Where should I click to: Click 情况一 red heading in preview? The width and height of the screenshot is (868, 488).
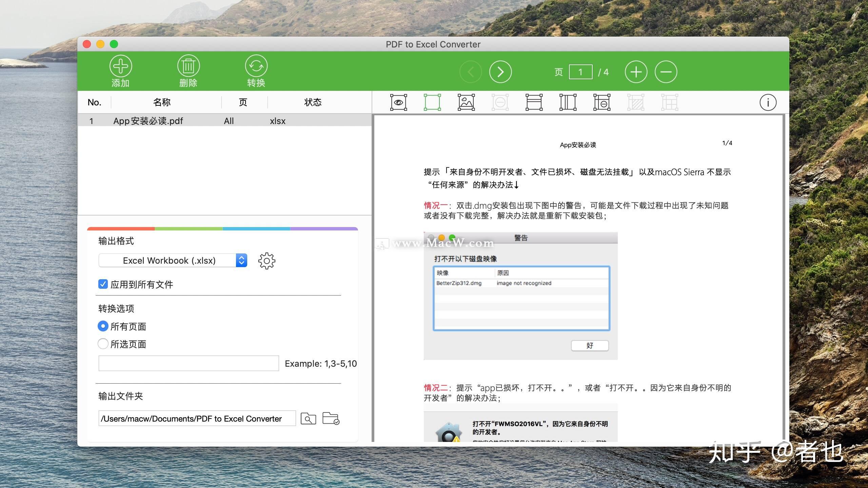436,205
